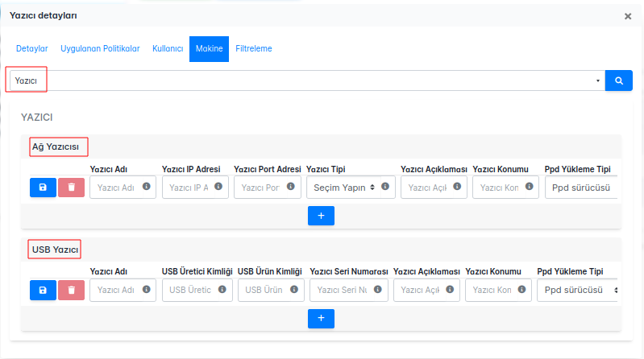
Task: Click the Yazıcı Port Adresi field
Action: coord(261,188)
